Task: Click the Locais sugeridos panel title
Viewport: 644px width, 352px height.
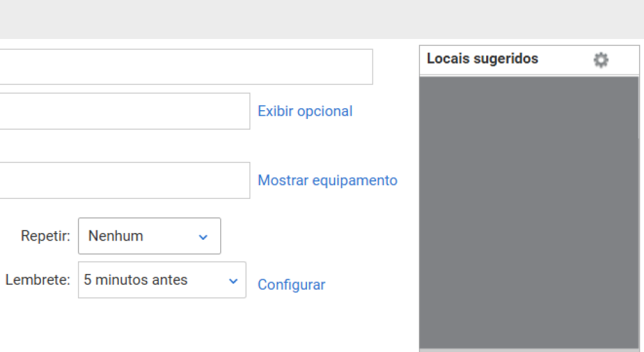Action: (482, 59)
